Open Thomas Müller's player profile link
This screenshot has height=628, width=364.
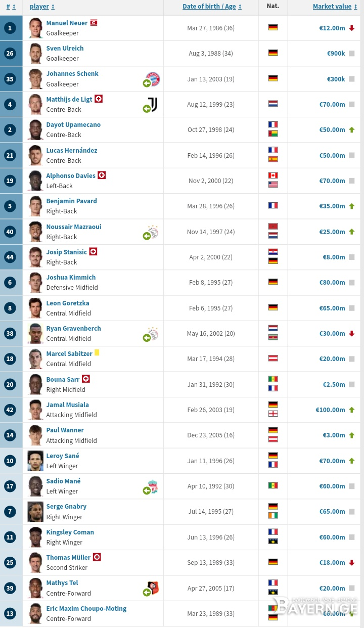[x=68, y=557]
